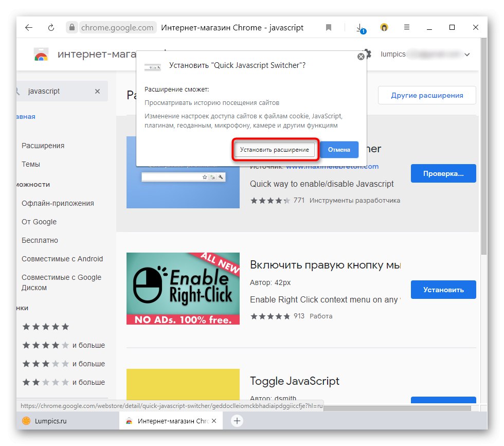Click the Инструменты разработчика category label

[355, 200]
